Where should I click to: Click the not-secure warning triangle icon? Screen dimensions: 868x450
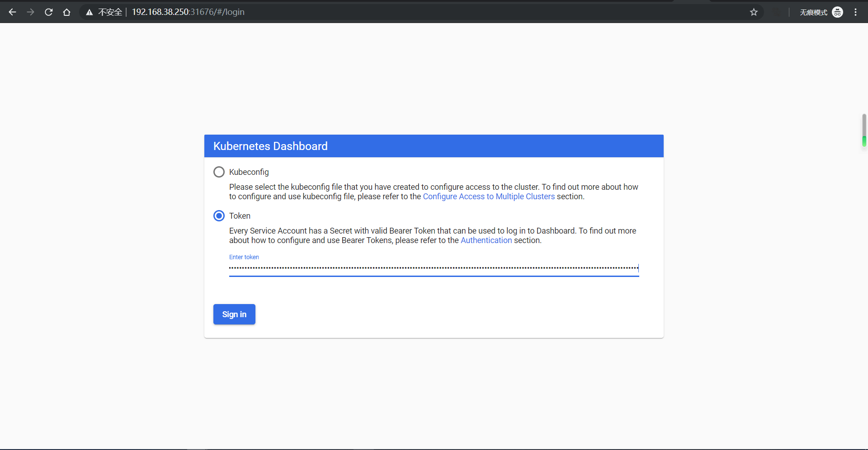[x=90, y=12]
